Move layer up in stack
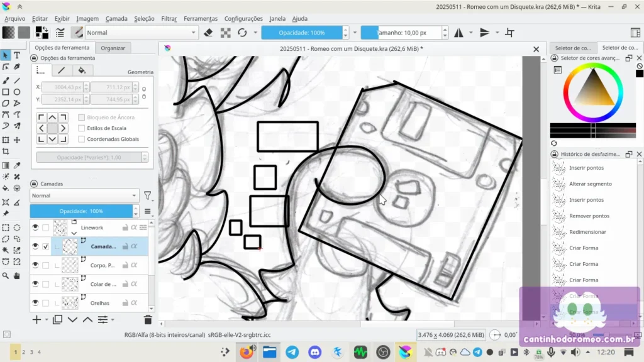The width and height of the screenshot is (644, 362). tap(87, 319)
